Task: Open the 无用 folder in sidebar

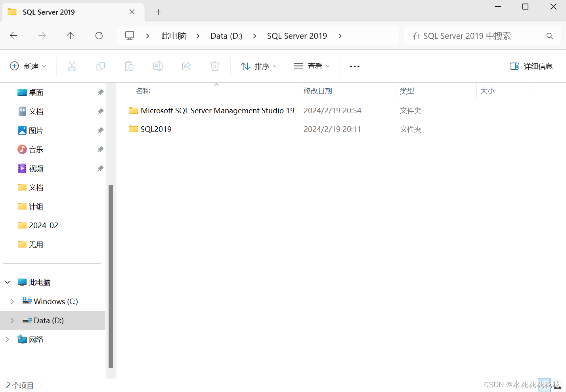Action: pyautogui.click(x=36, y=244)
